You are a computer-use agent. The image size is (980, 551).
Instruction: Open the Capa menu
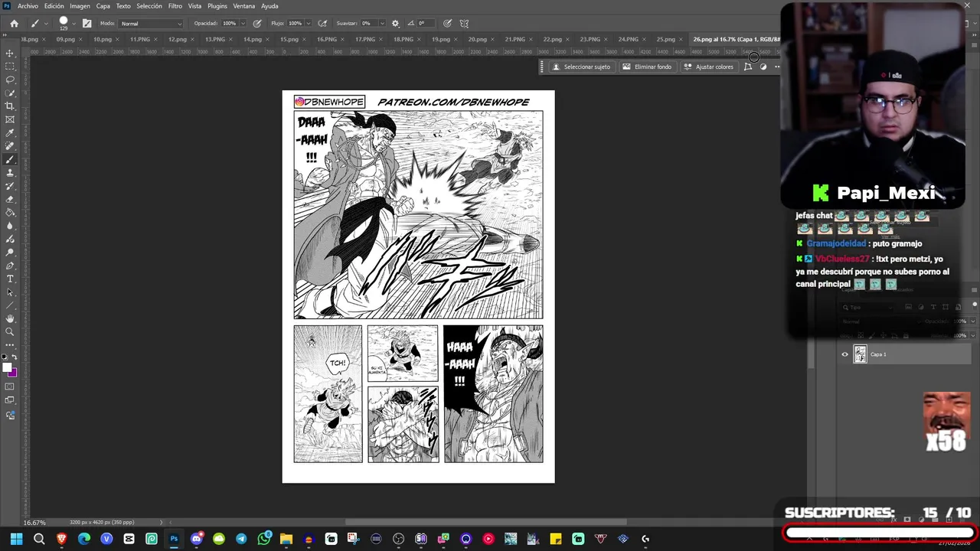tap(103, 6)
